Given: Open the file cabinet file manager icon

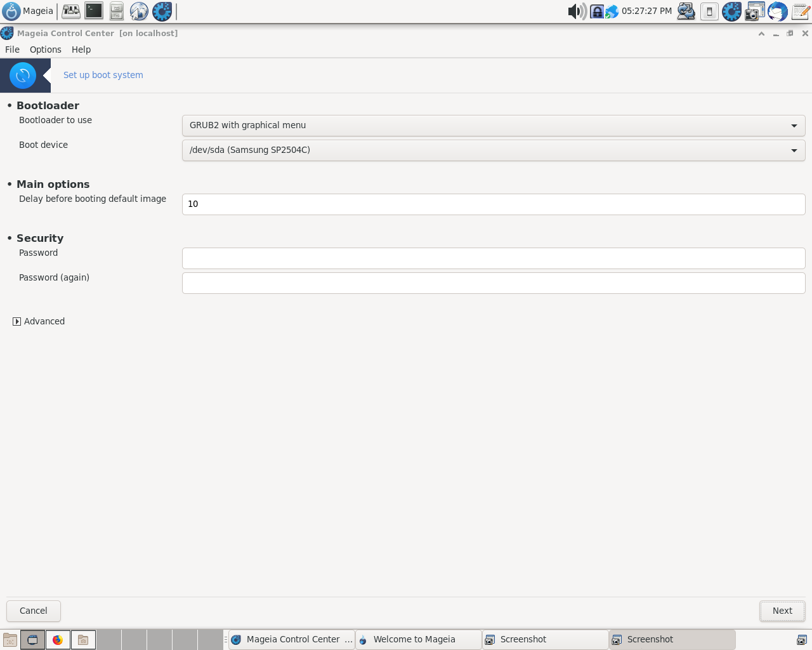Looking at the screenshot, I should (117, 11).
